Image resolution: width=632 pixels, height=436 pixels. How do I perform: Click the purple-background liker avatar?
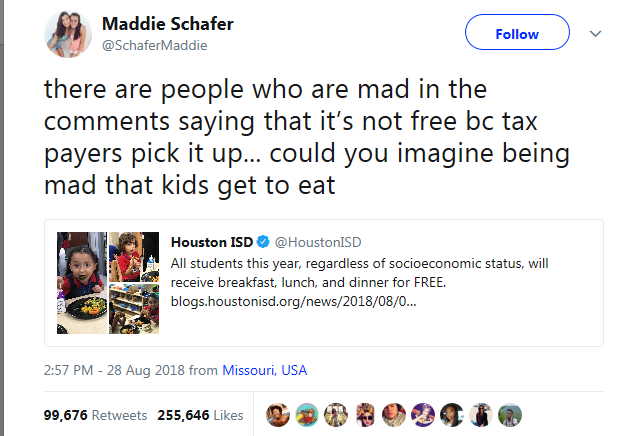click(x=421, y=415)
